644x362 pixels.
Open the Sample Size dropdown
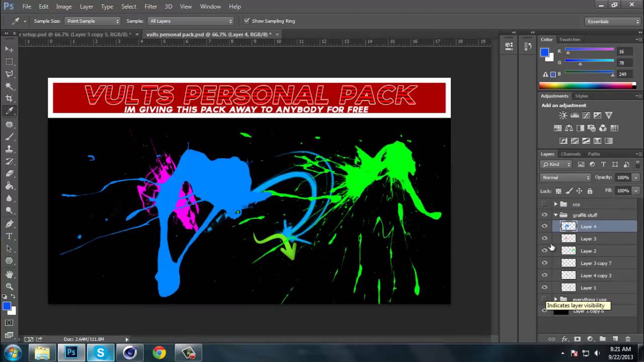[93, 21]
